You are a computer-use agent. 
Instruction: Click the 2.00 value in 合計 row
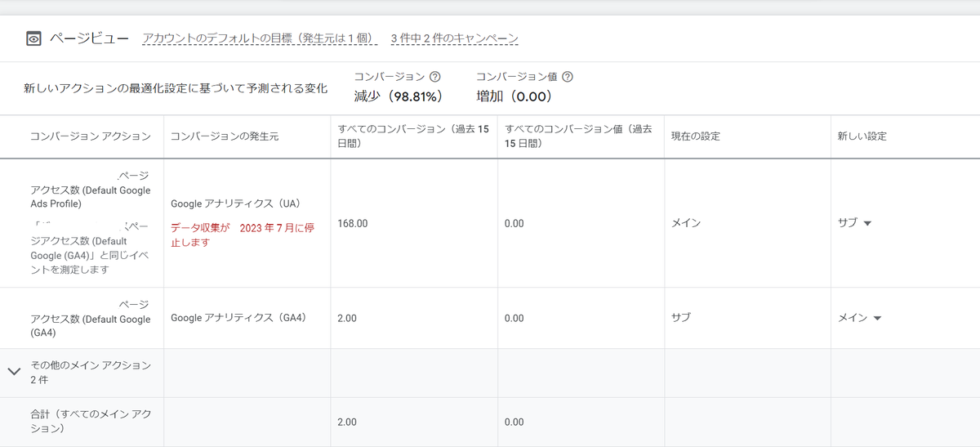pyautogui.click(x=347, y=422)
